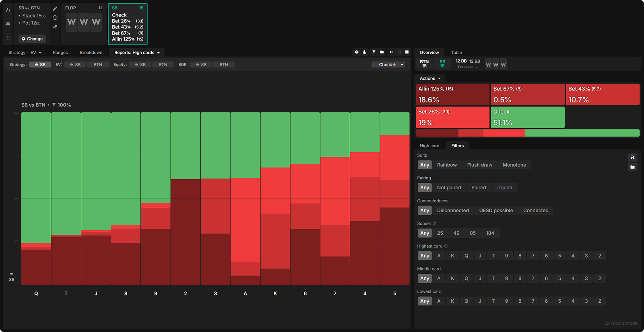Toggle the Paired filter under Pairing
Screen dimensions: 644x332
[479, 188]
